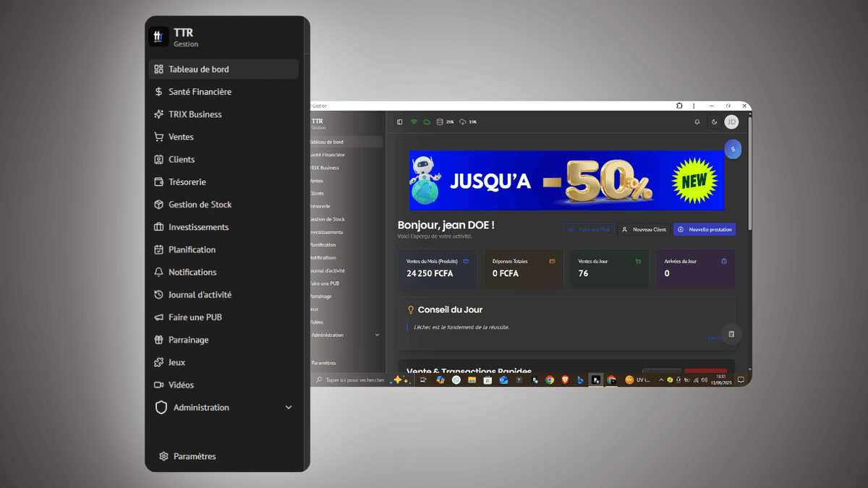868x488 pixels.
Task: Toggle dark mode with the moon icon
Action: tap(715, 122)
